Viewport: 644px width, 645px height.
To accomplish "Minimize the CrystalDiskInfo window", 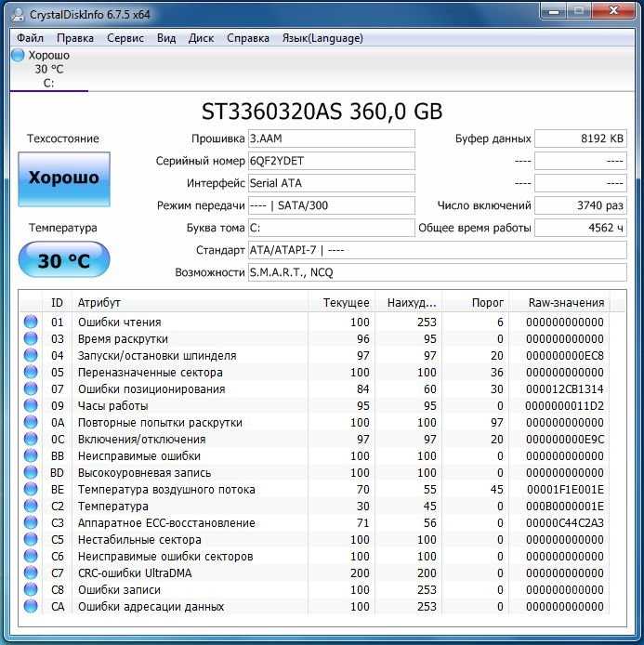I will click(554, 11).
